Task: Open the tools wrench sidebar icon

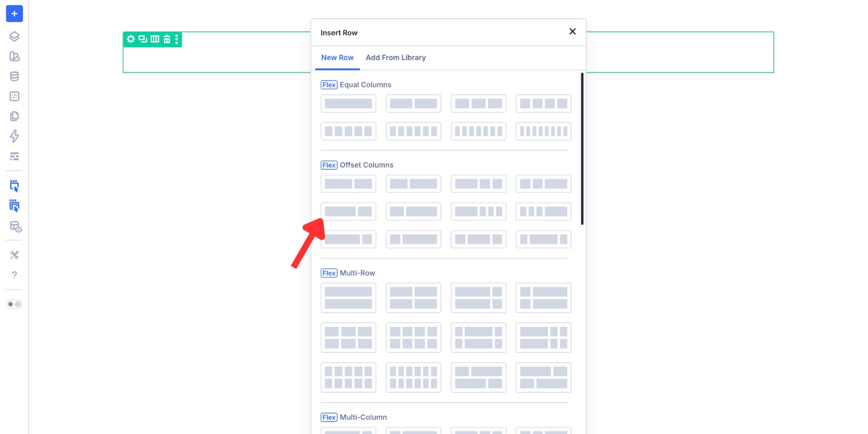Action: 14,255
